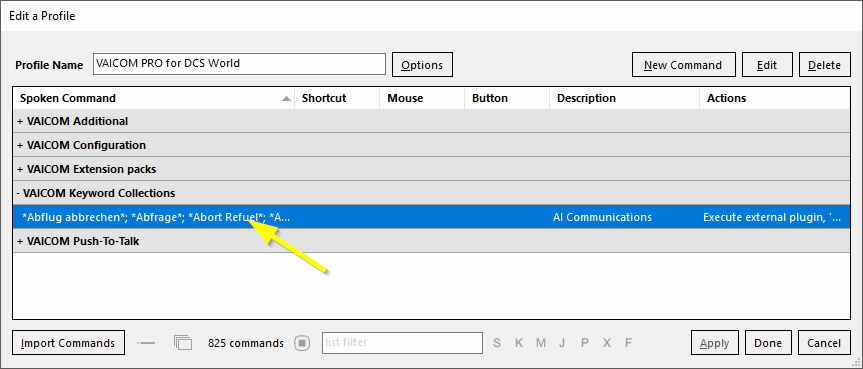Open the profile Options button

pos(422,64)
